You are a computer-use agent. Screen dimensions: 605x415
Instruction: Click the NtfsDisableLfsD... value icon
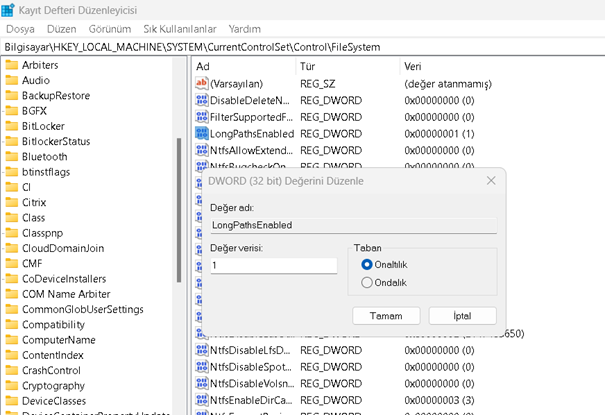coord(201,351)
